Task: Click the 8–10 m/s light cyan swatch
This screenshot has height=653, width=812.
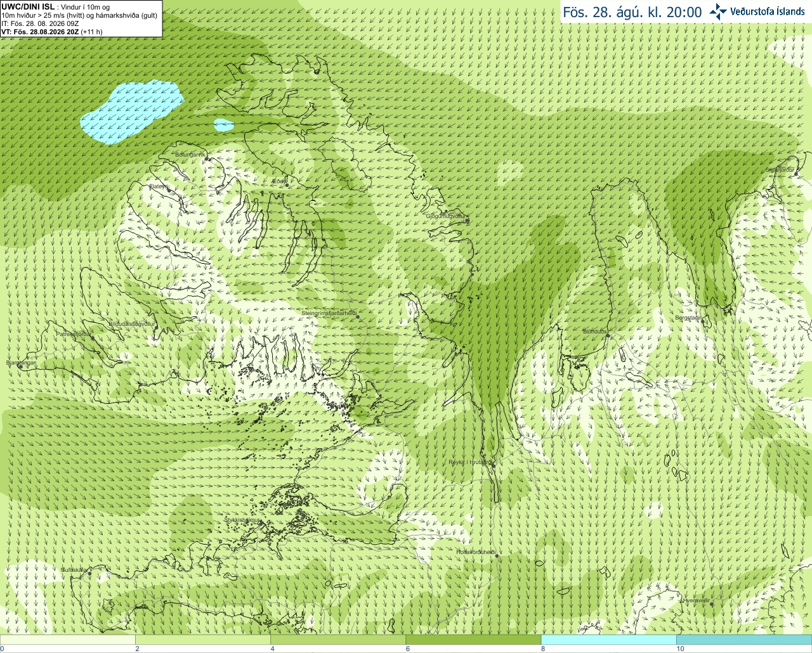Action: (608, 640)
